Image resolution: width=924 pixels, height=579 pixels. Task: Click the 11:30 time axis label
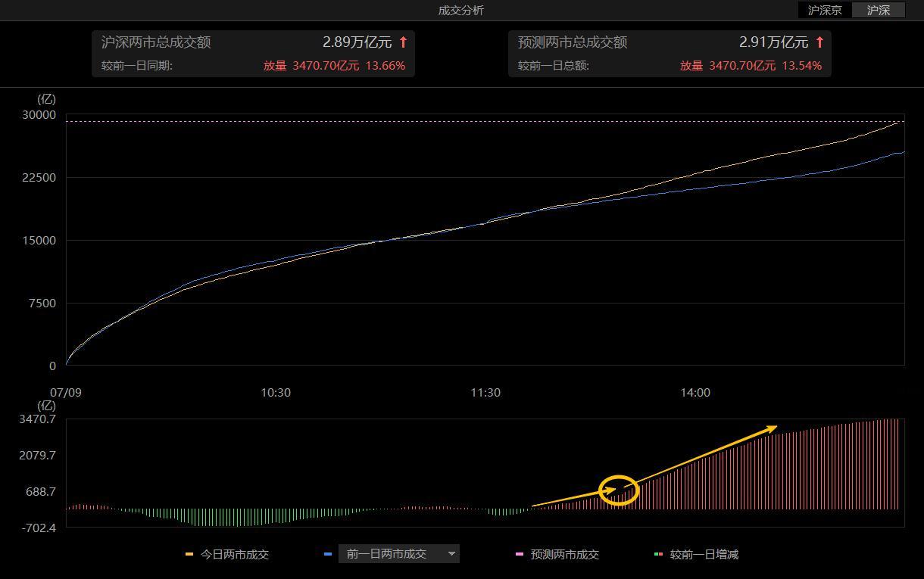(x=485, y=393)
